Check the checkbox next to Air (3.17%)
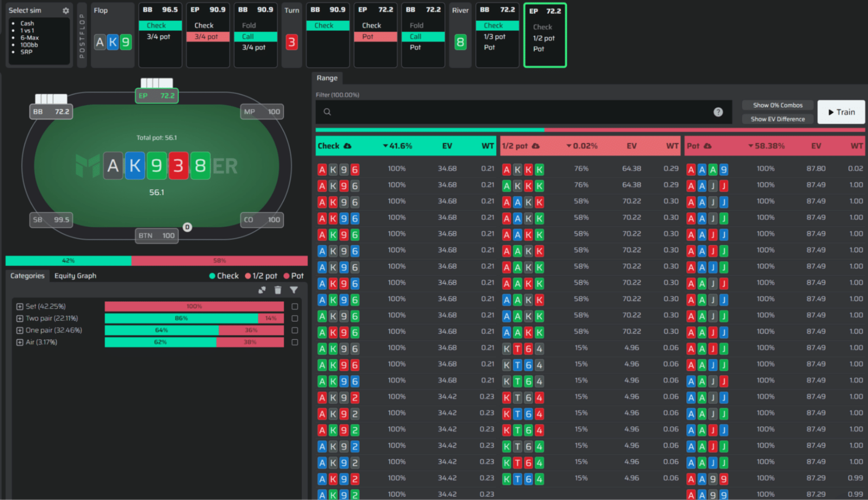This screenshot has width=868, height=500. click(x=295, y=342)
